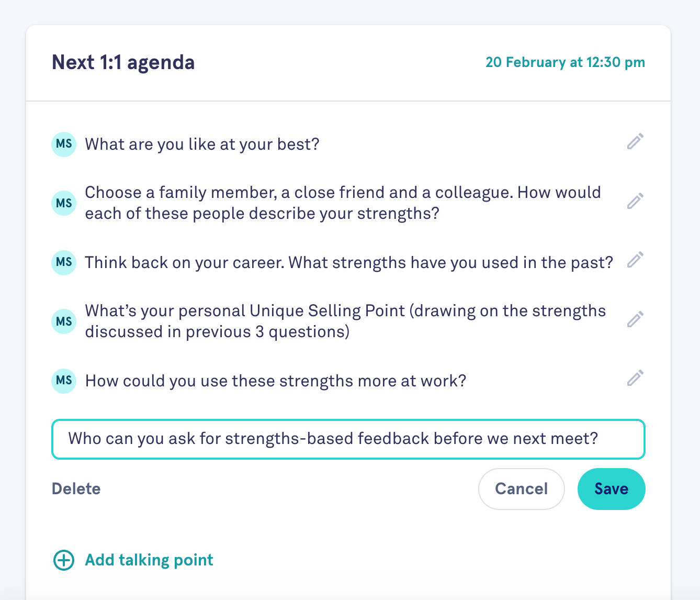The height and width of the screenshot is (600, 700).
Task: Click MS avatar beside family member question
Action: pyautogui.click(x=64, y=203)
